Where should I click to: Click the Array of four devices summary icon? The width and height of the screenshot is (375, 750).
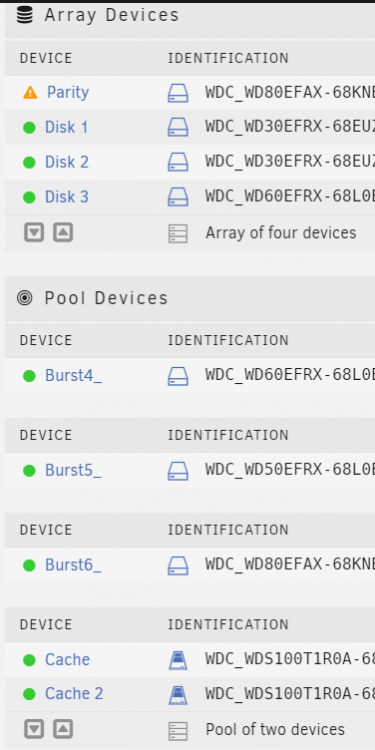tap(178, 234)
